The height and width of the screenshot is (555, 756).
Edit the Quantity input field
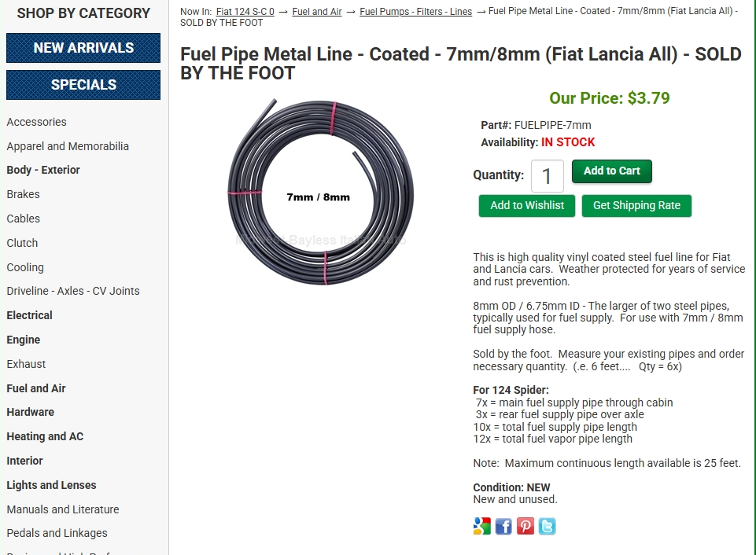coord(548,176)
